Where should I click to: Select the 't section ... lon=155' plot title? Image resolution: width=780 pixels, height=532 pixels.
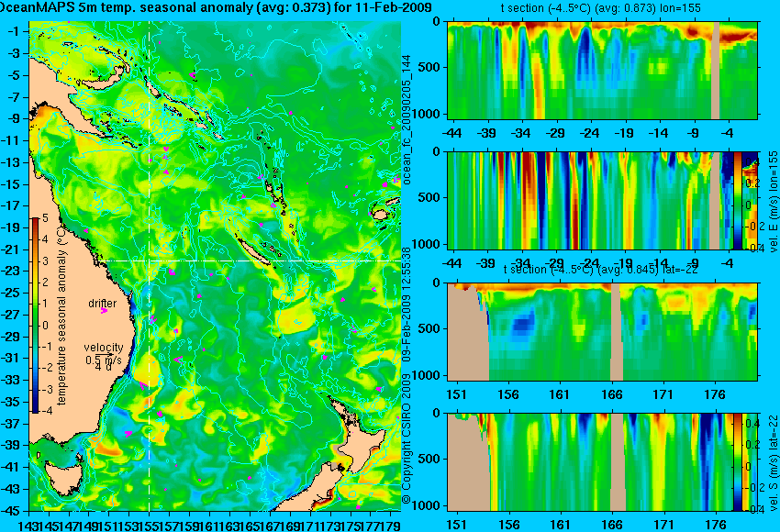pos(600,8)
